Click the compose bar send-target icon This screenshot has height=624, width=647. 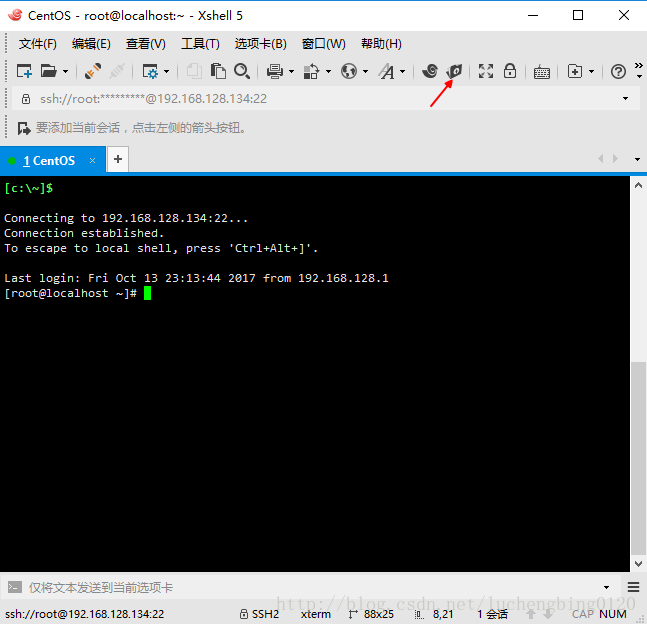(x=15, y=587)
